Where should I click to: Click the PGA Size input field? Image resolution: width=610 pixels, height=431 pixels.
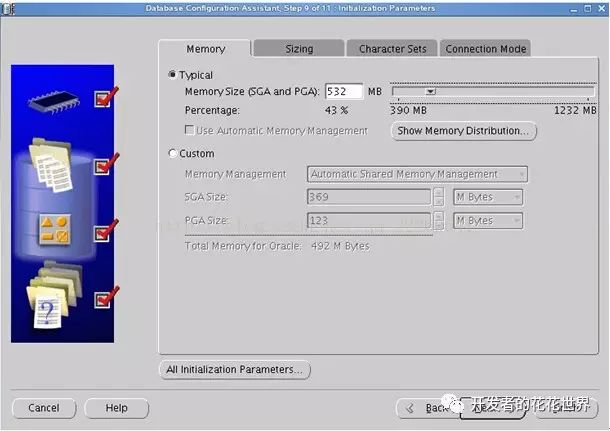(x=369, y=221)
